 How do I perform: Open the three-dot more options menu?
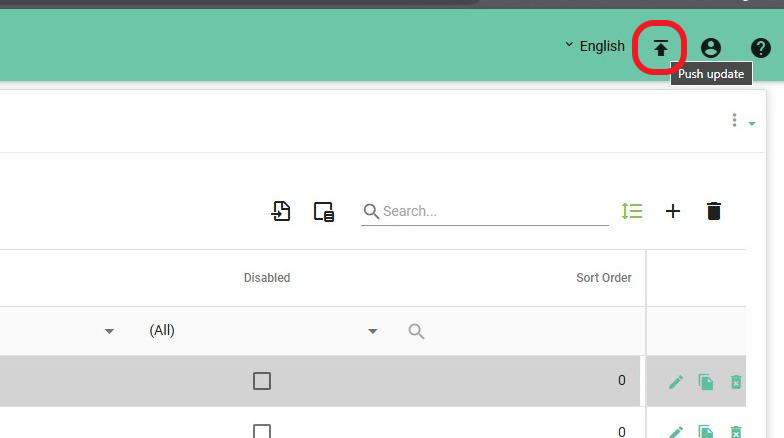(735, 121)
